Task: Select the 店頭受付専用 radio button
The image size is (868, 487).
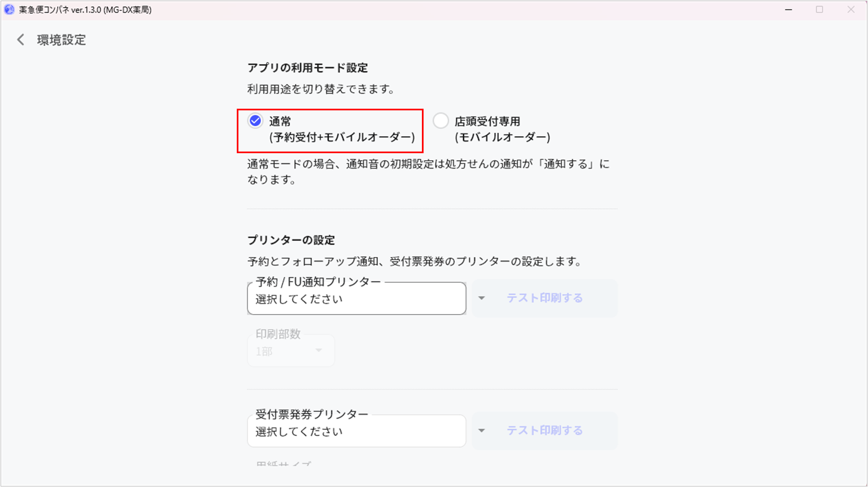Action: pos(441,121)
